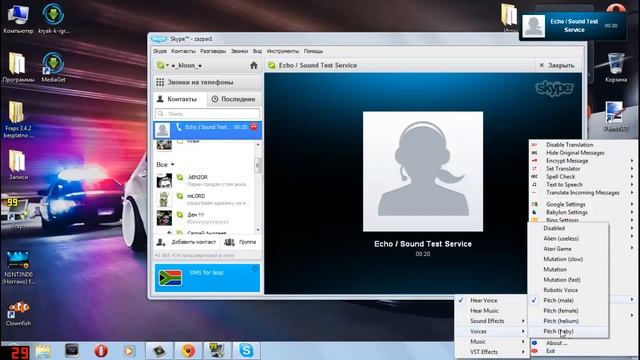Screen dimensions: 640x360
Task: Open the kryak-k-igr desktop shortcut
Action: coord(53,18)
